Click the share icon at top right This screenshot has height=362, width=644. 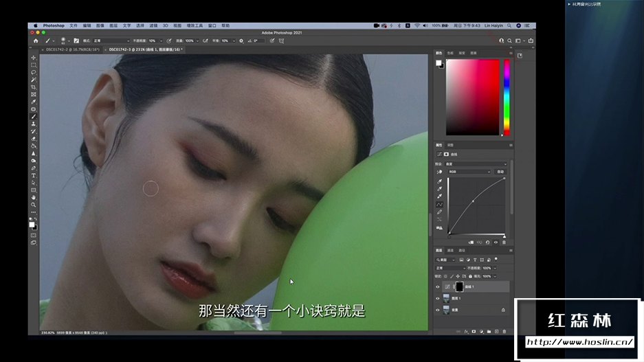pyautogui.click(x=531, y=41)
